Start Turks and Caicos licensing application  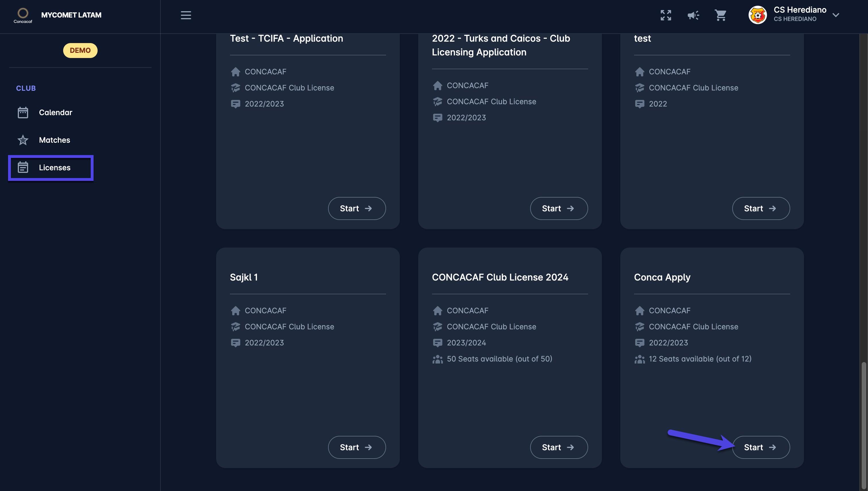click(x=559, y=208)
